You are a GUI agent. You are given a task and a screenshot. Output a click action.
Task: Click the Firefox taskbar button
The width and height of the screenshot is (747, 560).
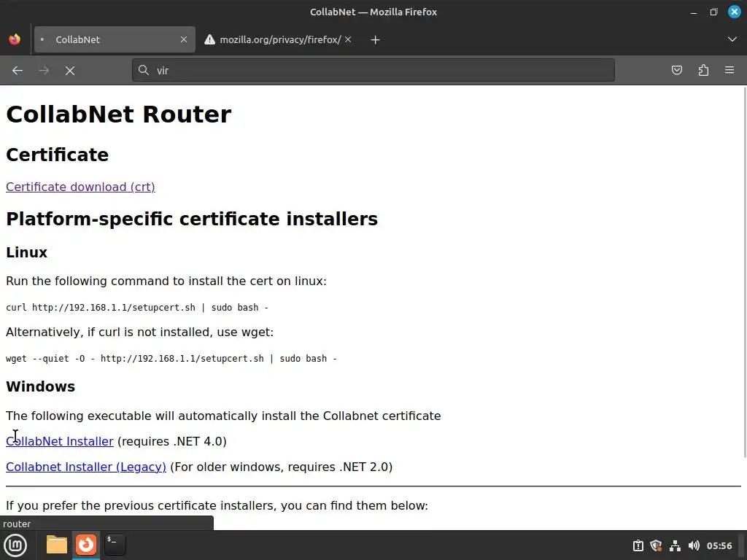pos(86,545)
